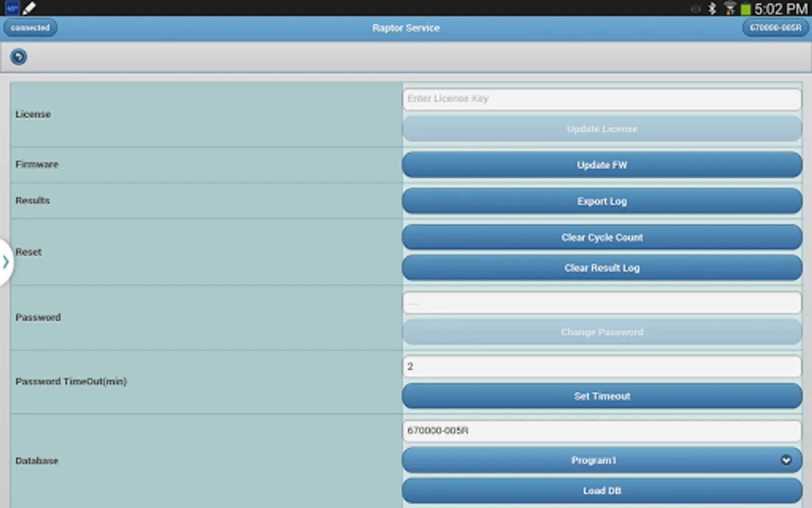Focus the password input field
Screen dimensions: 812x508
coord(602,303)
